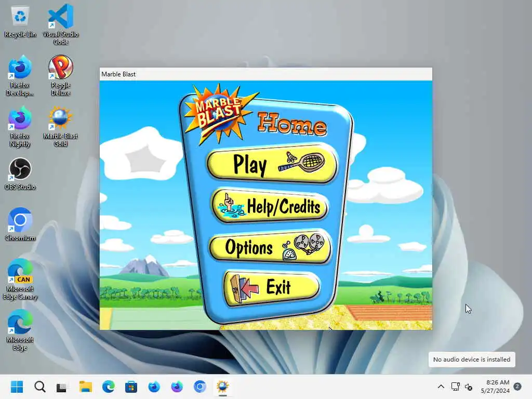Open the Windows Start menu
The height and width of the screenshot is (399, 532).
tap(17, 387)
